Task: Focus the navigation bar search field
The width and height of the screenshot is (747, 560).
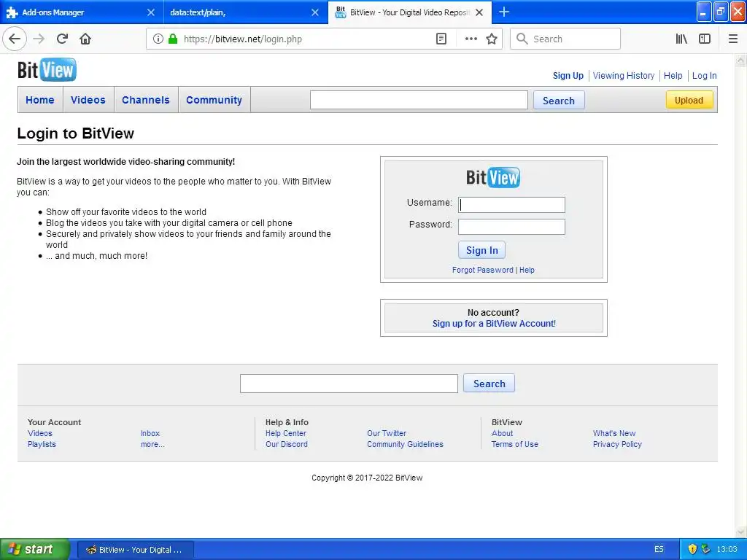Action: [419, 100]
